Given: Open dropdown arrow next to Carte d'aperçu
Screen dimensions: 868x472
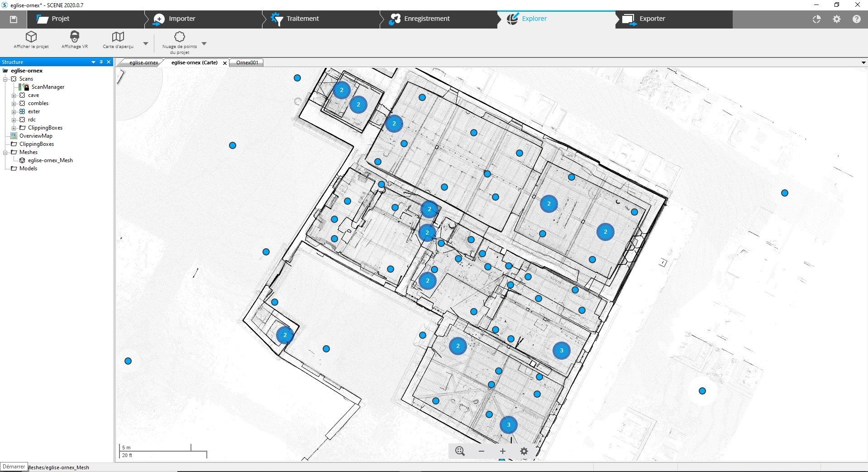Looking at the screenshot, I should (x=146, y=43).
